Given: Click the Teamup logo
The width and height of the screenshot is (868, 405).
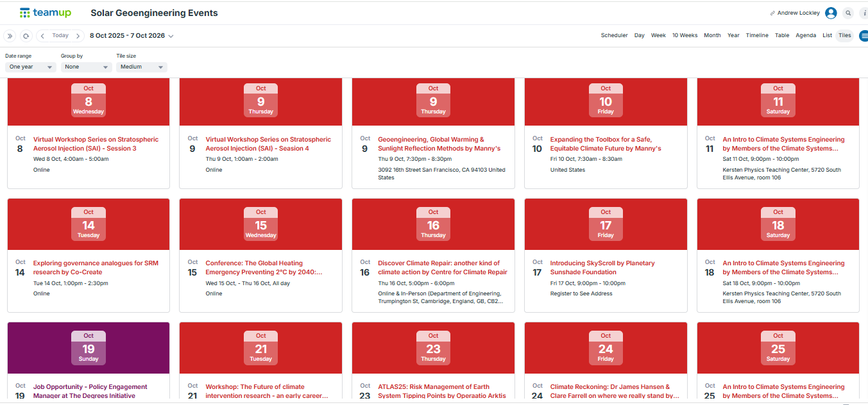Looking at the screenshot, I should click(45, 13).
